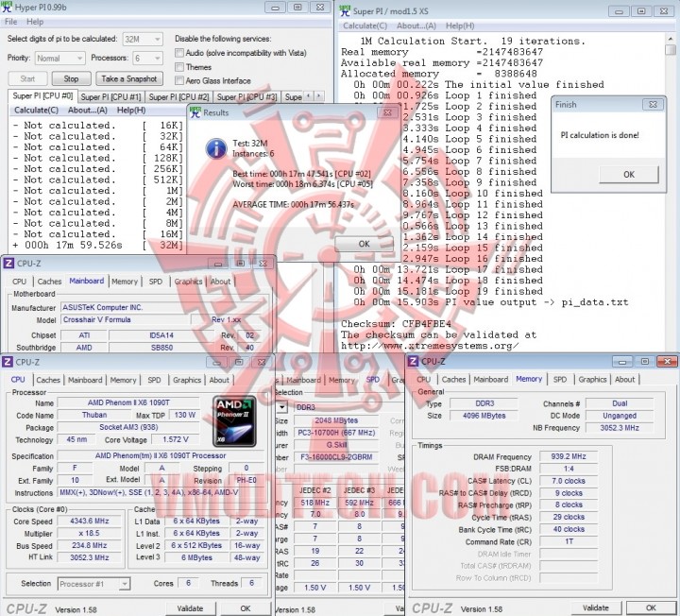Click the 32M result line 17m 59.526s

pos(98,245)
